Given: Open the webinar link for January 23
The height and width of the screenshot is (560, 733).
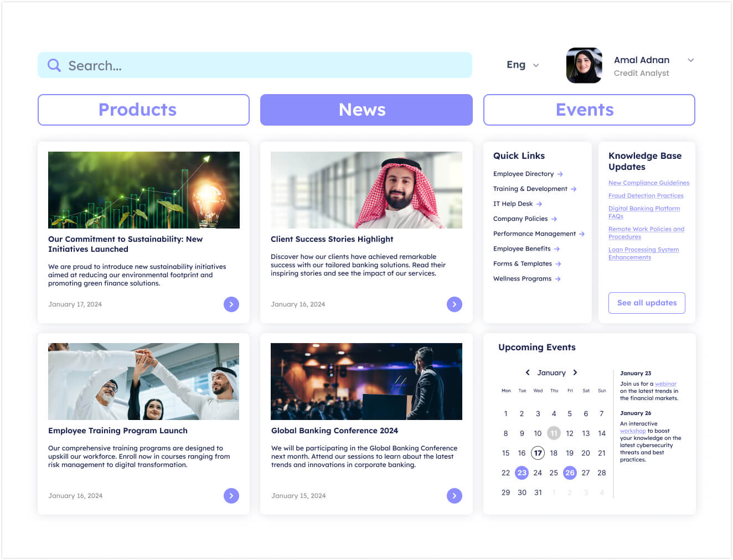Looking at the screenshot, I should coord(665,384).
